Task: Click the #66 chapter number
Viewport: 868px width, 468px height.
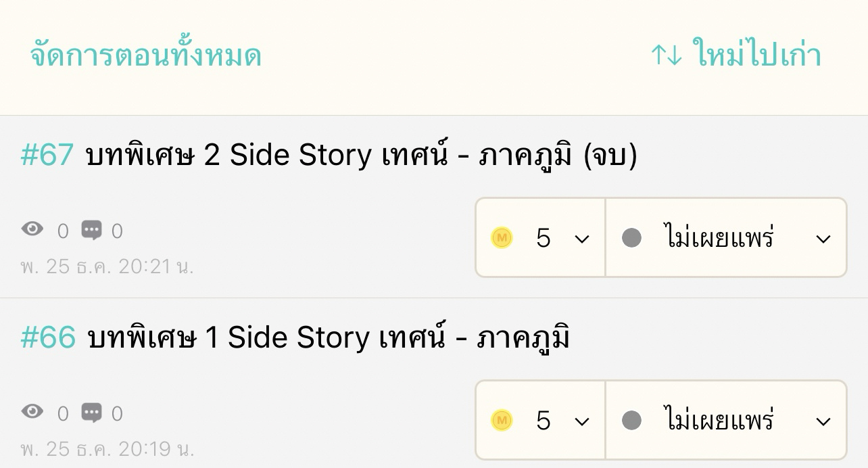Action: 48,337
